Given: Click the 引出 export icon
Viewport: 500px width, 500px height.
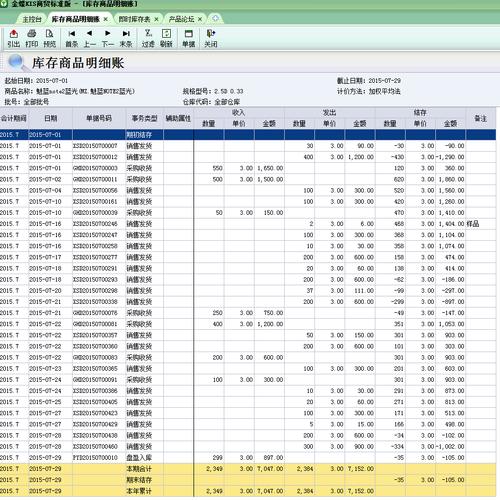Looking at the screenshot, I should click(13, 38).
